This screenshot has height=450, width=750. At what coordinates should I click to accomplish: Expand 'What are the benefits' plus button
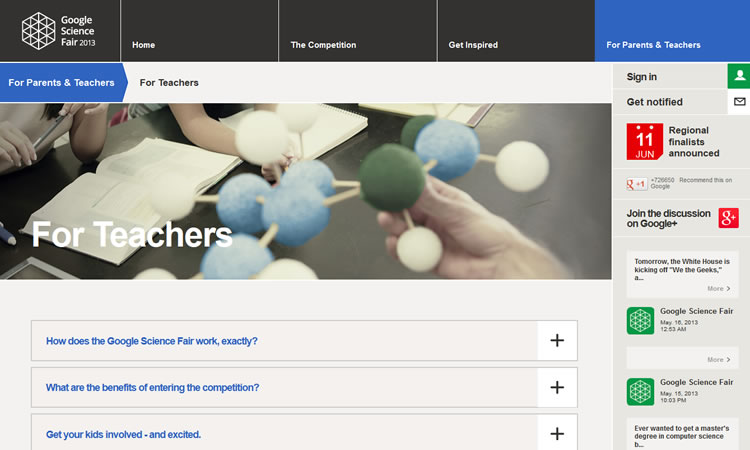(557, 387)
